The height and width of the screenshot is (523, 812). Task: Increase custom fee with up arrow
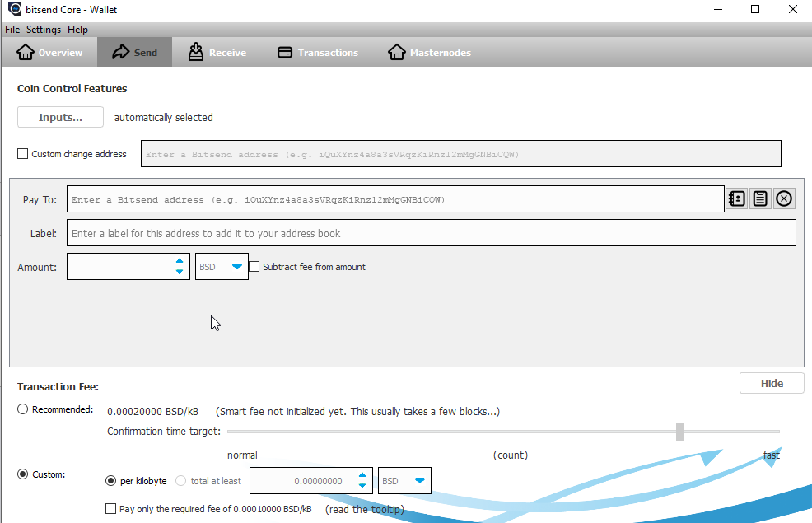coord(362,475)
